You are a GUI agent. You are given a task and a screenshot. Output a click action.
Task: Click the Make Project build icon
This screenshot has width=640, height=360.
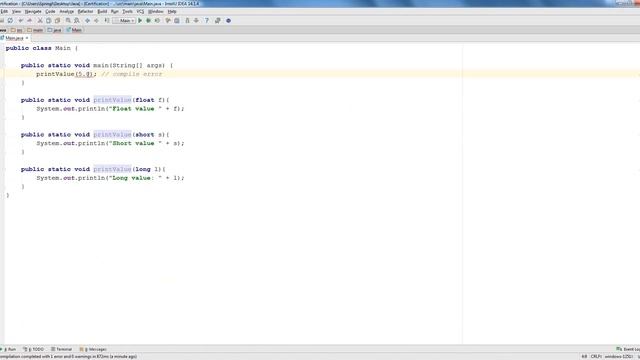[107, 20]
